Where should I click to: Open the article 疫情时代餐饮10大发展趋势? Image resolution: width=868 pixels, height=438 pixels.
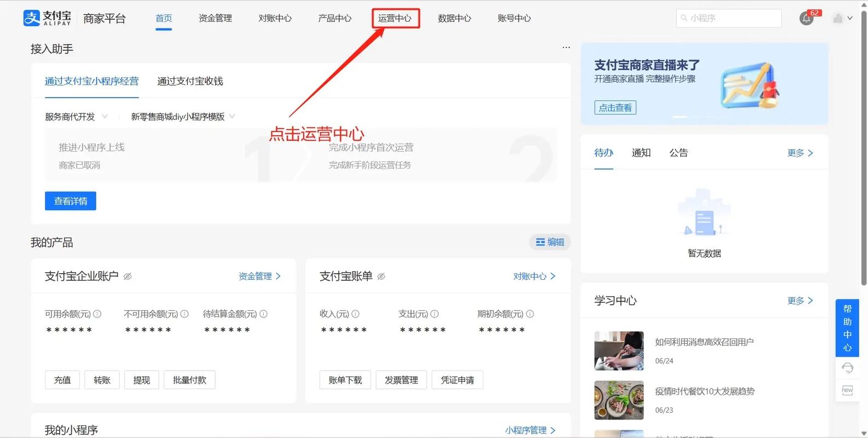click(x=705, y=391)
